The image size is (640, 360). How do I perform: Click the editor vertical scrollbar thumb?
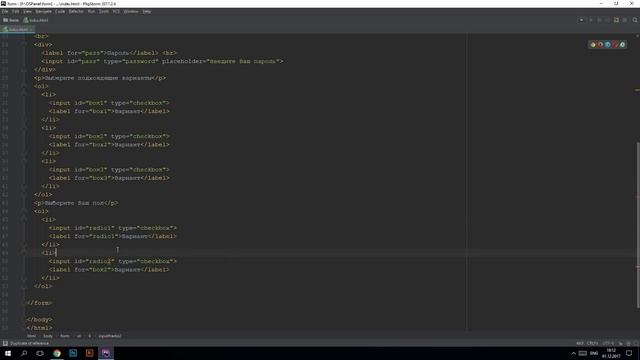tap(638, 224)
